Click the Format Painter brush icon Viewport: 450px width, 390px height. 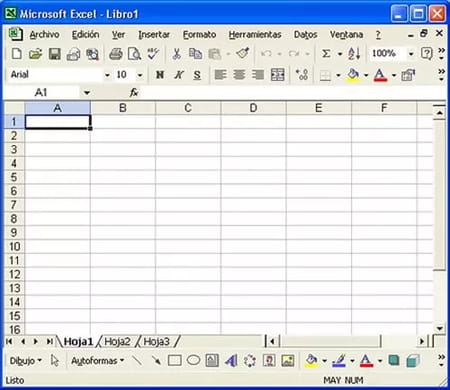click(243, 53)
